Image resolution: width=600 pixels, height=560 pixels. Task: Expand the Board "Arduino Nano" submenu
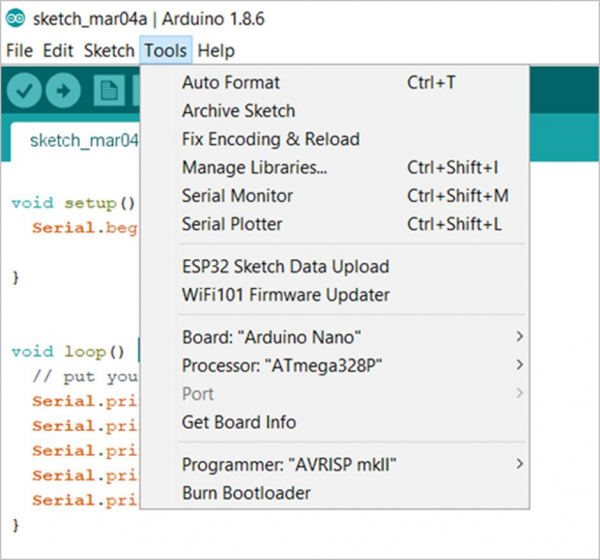click(x=272, y=337)
